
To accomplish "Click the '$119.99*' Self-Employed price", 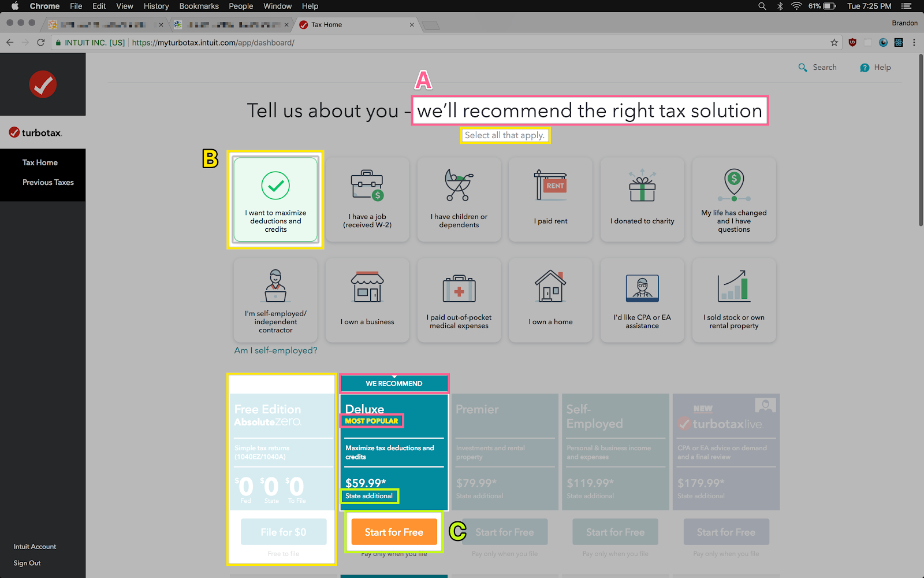I will click(590, 483).
